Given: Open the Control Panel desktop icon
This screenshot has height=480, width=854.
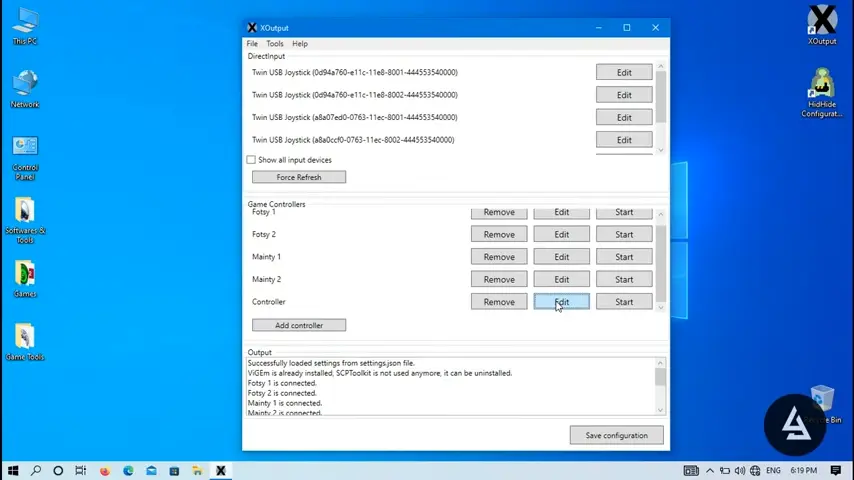Looking at the screenshot, I should point(25,158).
